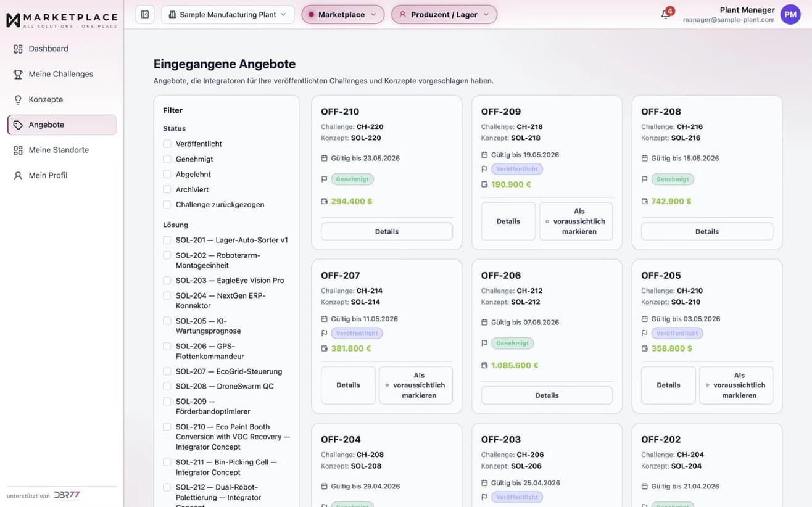
Task: Open Details for OFF-210
Action: click(x=387, y=231)
